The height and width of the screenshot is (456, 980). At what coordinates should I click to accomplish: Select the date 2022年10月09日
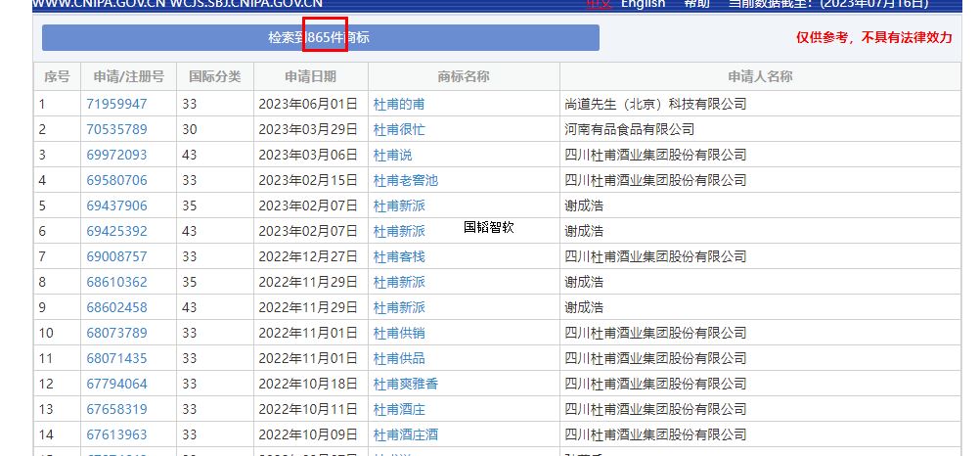pos(308,434)
